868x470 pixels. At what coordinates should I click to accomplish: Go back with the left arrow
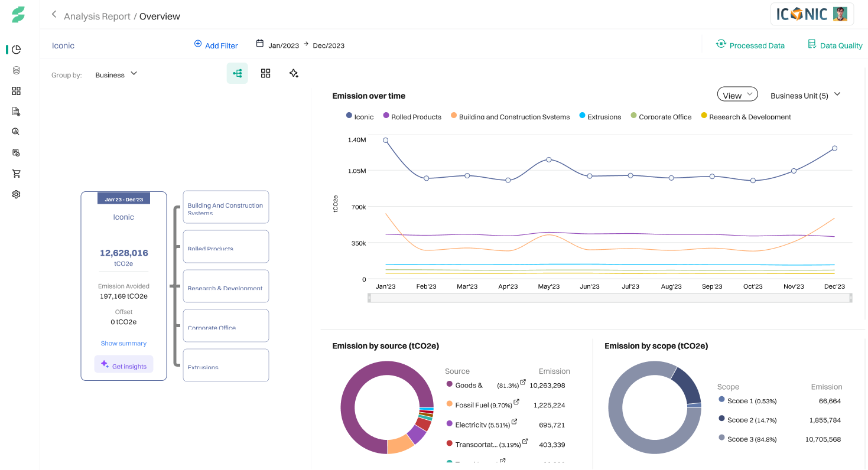[54, 14]
